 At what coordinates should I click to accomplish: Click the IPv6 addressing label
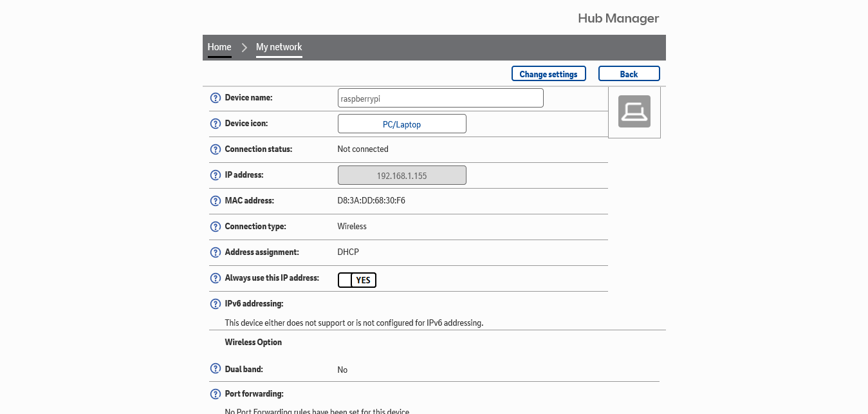pos(254,303)
